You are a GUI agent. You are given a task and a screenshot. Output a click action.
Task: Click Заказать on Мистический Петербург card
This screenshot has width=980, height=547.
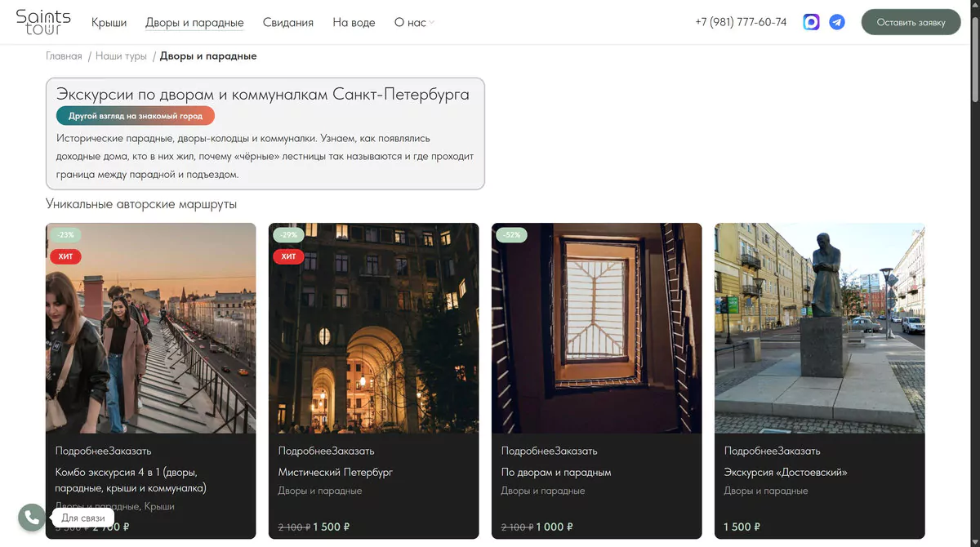353,451
